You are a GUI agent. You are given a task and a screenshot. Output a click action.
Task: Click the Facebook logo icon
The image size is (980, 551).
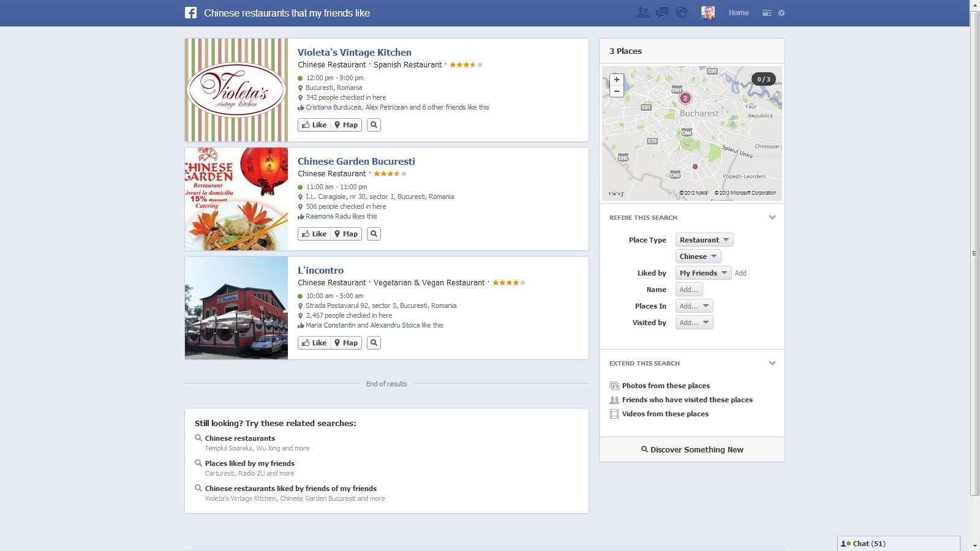pyautogui.click(x=190, y=12)
